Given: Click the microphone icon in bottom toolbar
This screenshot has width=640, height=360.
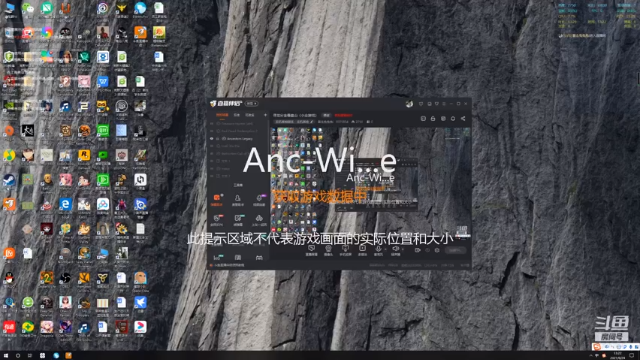Looking at the screenshot, I should pyautogui.click(x=378, y=248).
